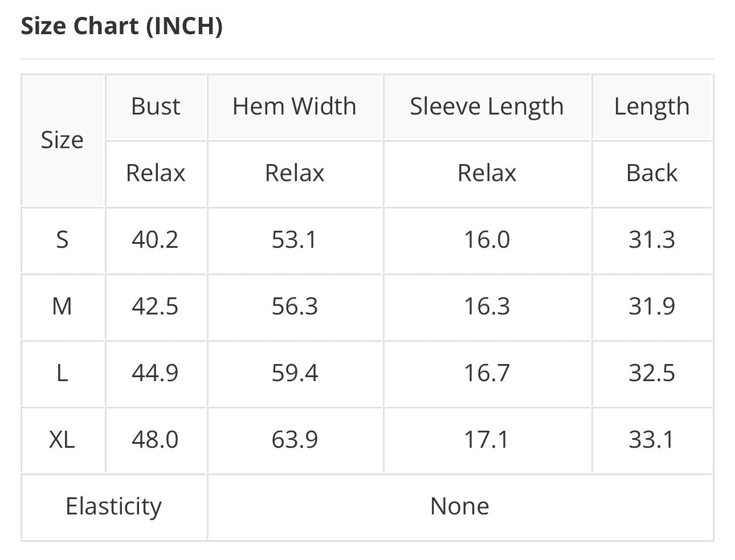735x560 pixels.
Task: Click hem width value 63.9
Action: click(x=295, y=439)
